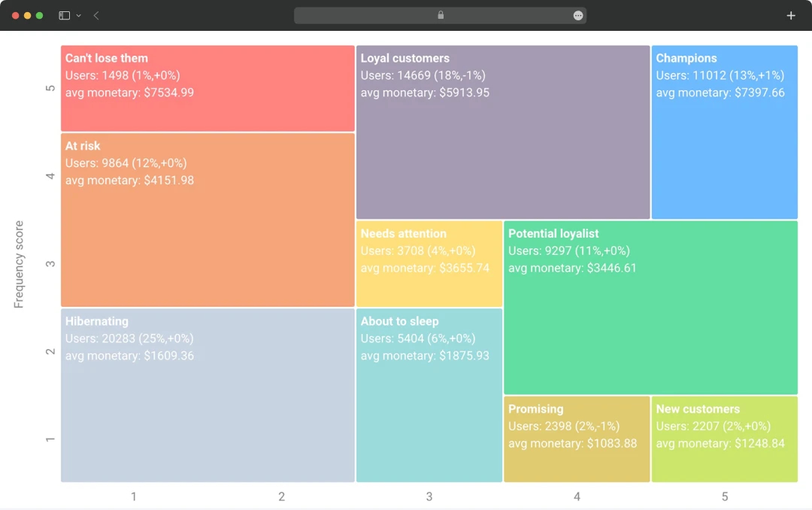Click the Potential loyalist segment
Screen dimensions: 812x510
click(650, 307)
